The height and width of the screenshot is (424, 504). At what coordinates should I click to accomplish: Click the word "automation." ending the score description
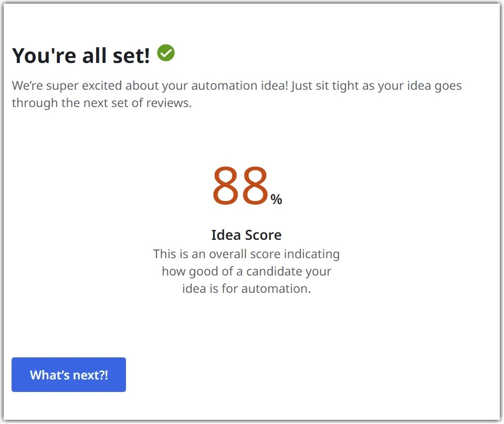(x=276, y=289)
